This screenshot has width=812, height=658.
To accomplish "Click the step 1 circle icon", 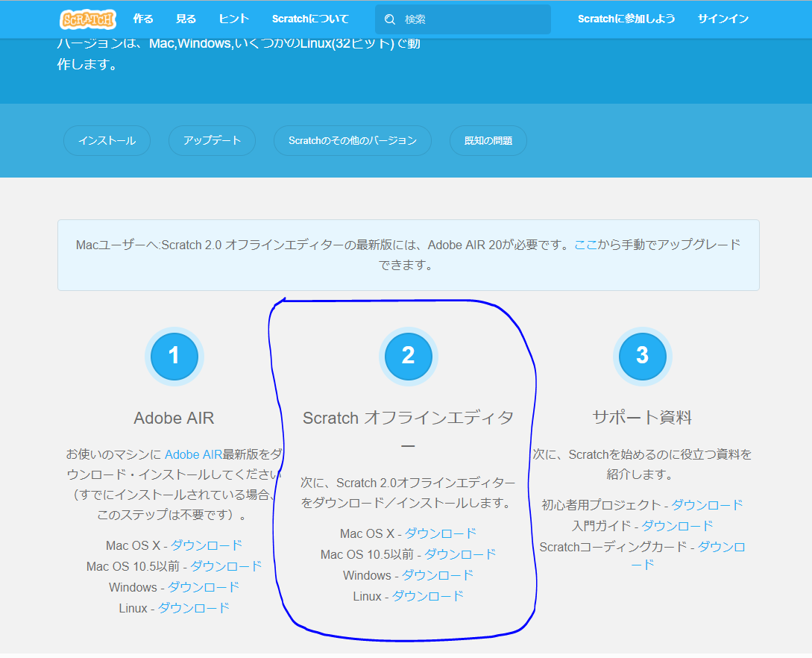I will tap(174, 356).
